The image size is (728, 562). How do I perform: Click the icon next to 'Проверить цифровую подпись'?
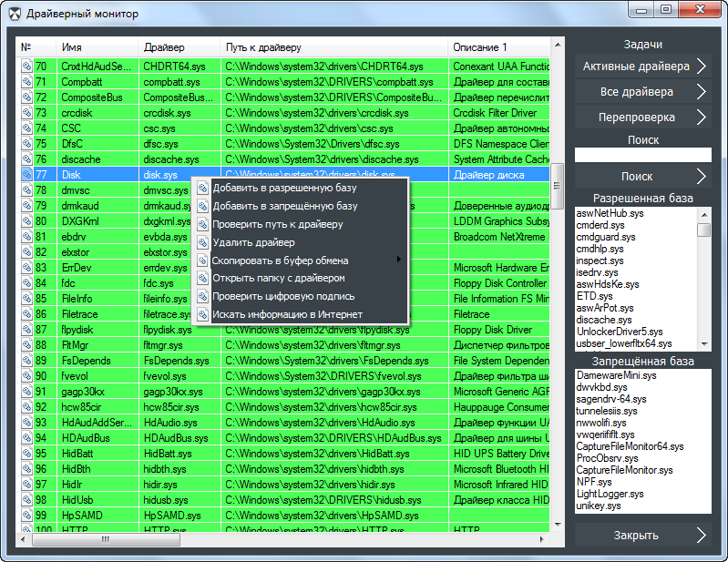tap(203, 296)
